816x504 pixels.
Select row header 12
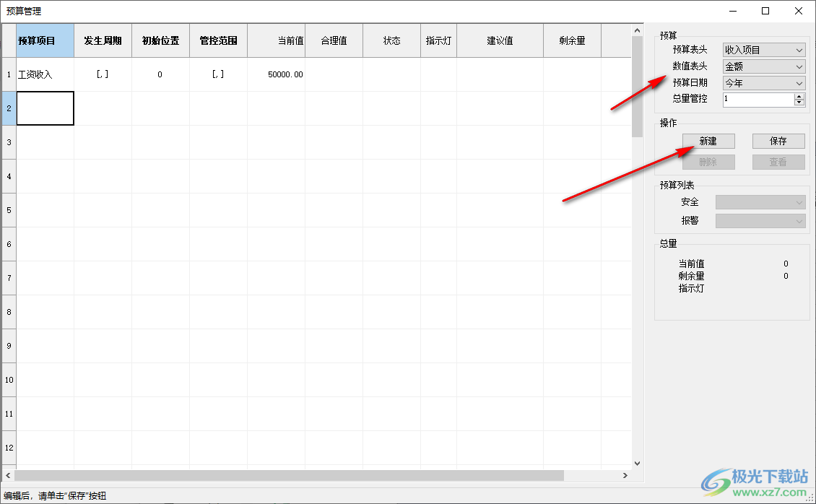pyautogui.click(x=9, y=448)
